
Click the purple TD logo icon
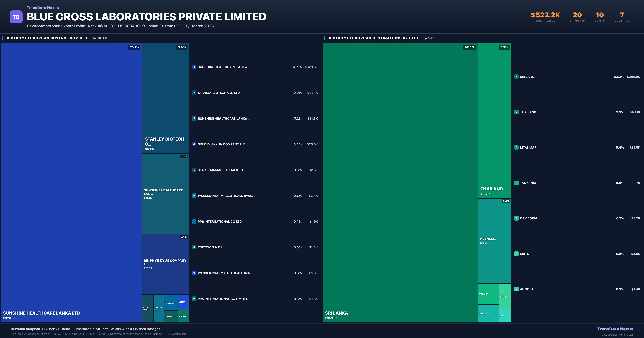16,17
